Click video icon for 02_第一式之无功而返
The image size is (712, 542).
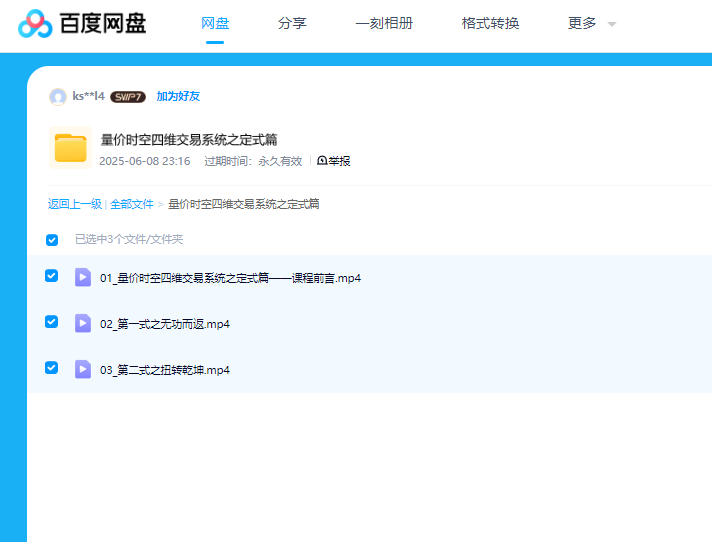click(83, 323)
